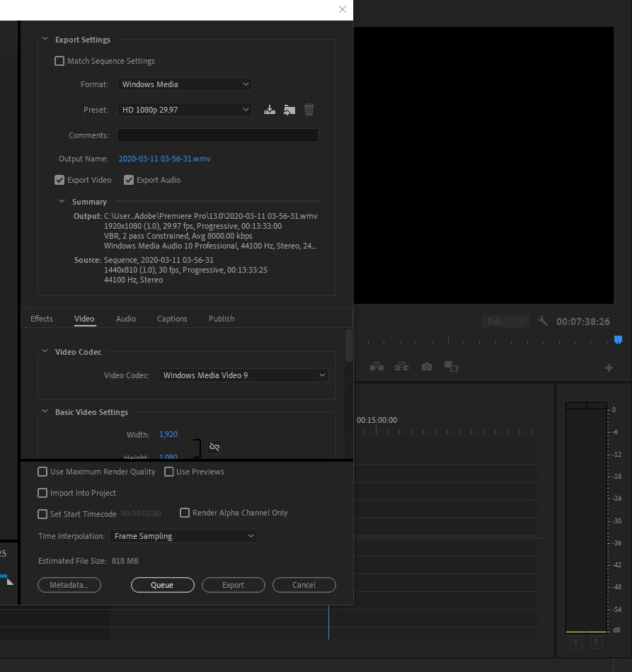Image resolution: width=632 pixels, height=672 pixels.
Task: Open the Captions tab
Action: point(172,319)
